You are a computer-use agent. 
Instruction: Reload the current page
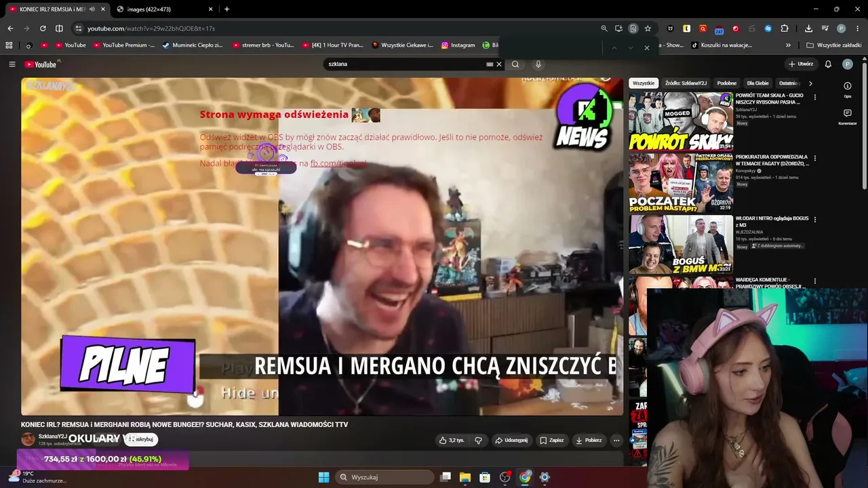pyautogui.click(x=43, y=28)
